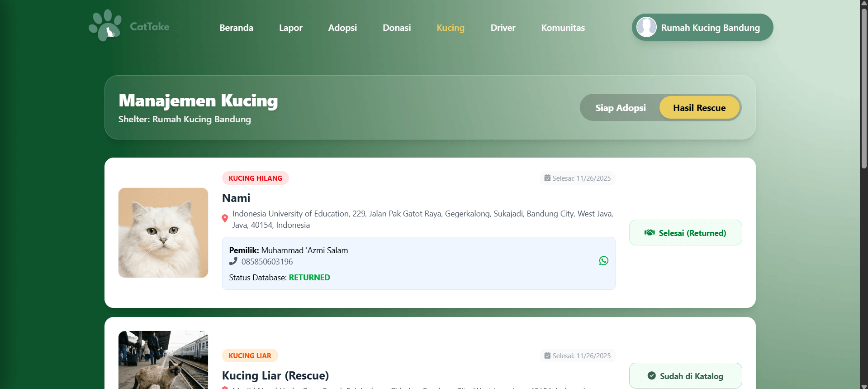
Task: Click the phone icon beside owner number
Action: coord(233,261)
